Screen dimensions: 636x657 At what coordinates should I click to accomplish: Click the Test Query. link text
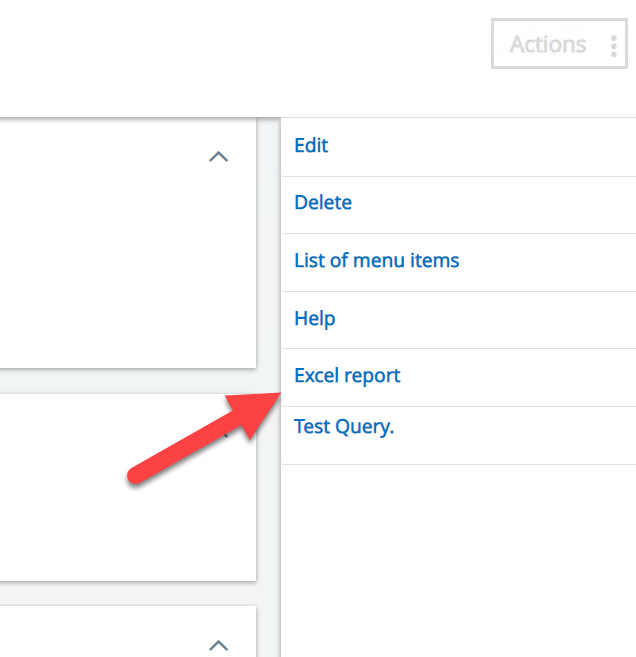click(x=344, y=427)
